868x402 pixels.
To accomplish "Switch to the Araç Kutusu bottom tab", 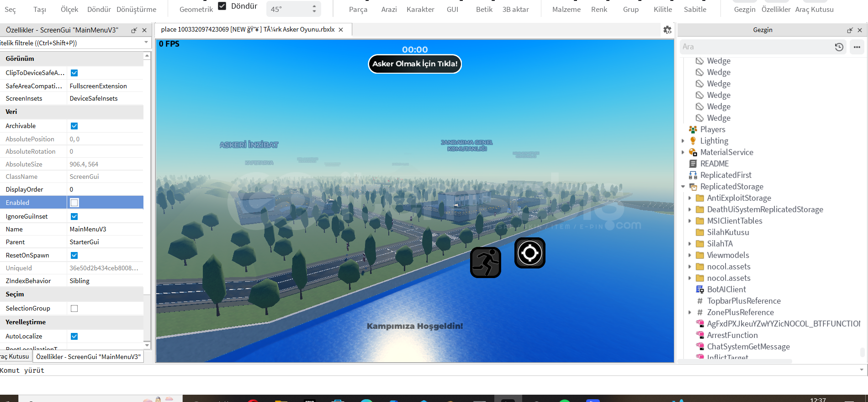I will tap(16, 356).
